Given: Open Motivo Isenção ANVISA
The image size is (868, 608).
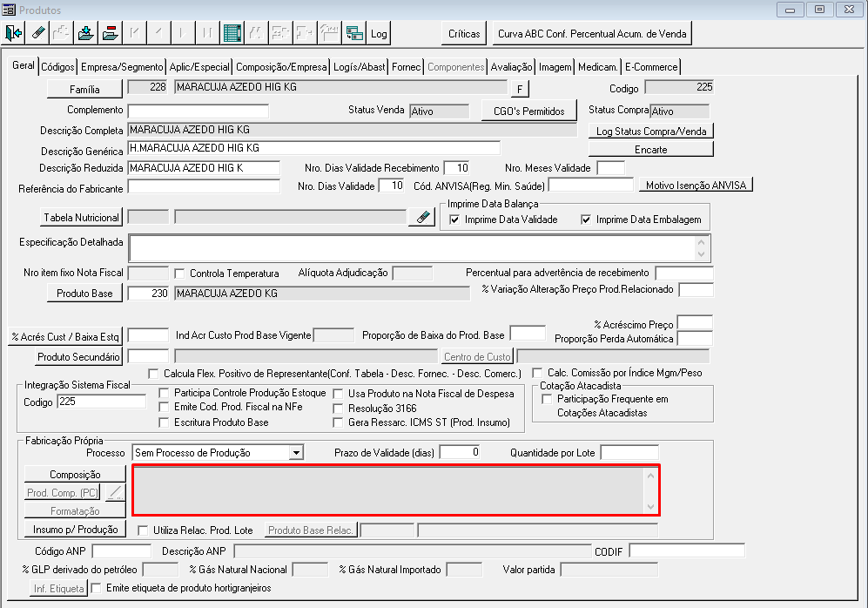Looking at the screenshot, I should [696, 185].
